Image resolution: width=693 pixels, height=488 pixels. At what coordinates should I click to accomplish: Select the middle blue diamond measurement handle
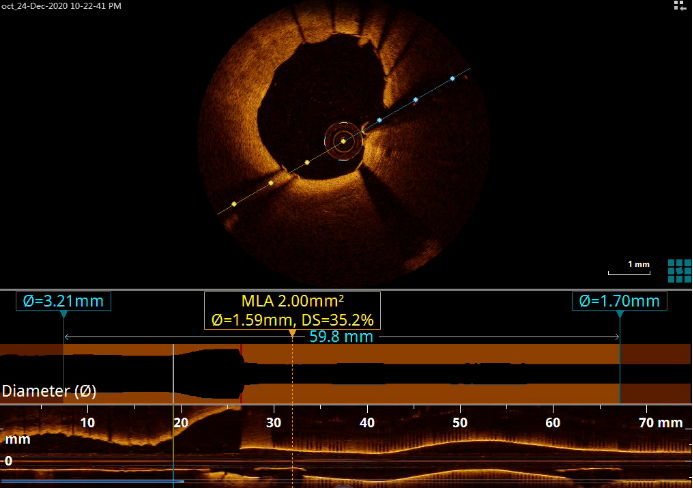(x=415, y=100)
